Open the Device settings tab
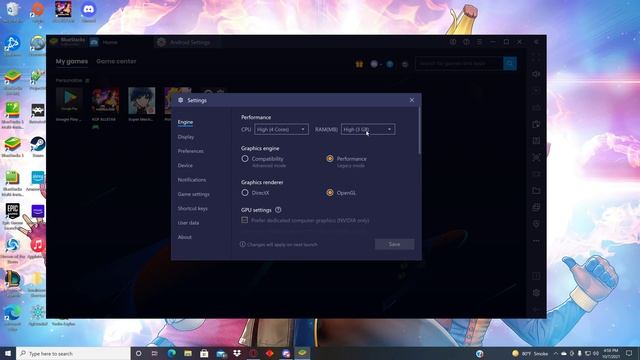The height and width of the screenshot is (360, 640). click(185, 165)
